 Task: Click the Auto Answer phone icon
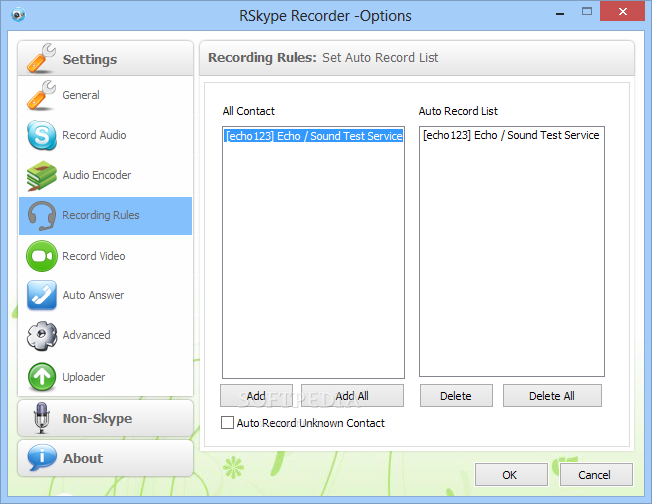pyautogui.click(x=42, y=295)
